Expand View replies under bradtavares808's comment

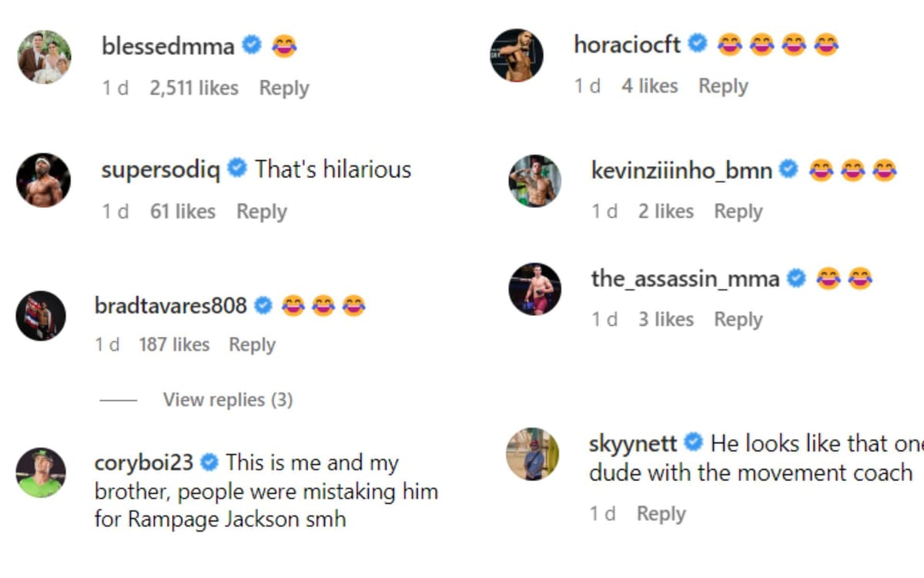pyautogui.click(x=227, y=399)
